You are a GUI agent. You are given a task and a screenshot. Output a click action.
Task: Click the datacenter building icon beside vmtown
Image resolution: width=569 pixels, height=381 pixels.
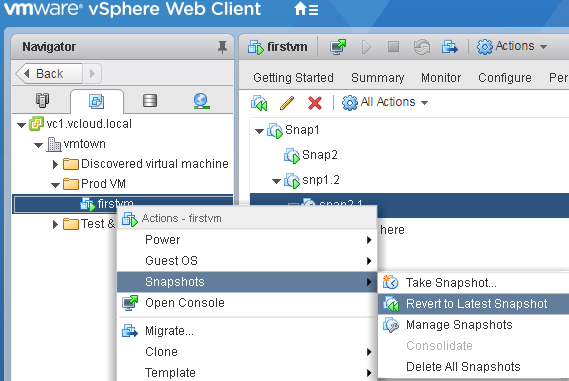click(54, 144)
